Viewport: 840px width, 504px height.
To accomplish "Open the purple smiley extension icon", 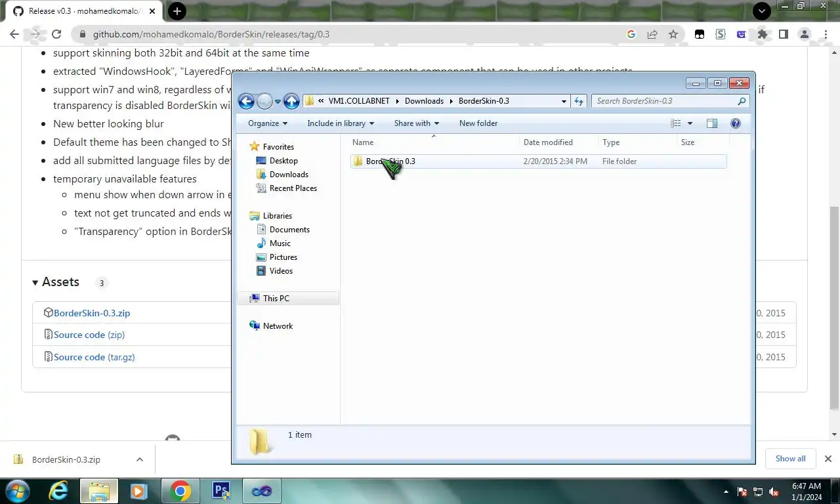I will point(742,34).
